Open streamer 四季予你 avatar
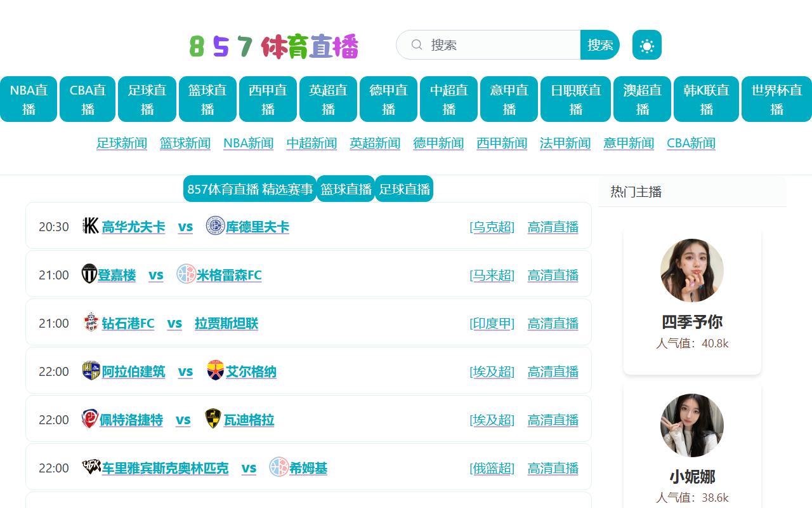The width and height of the screenshot is (812, 508). pyautogui.click(x=692, y=271)
